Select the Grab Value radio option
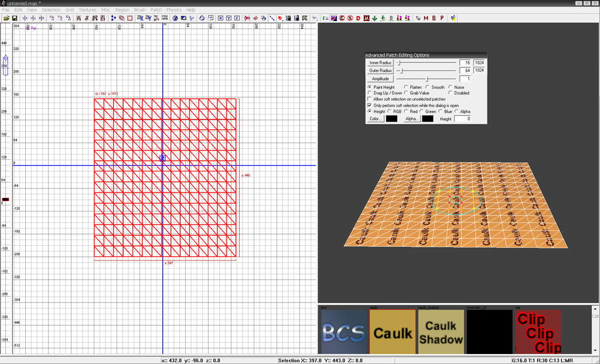The width and height of the screenshot is (600, 364). [406, 93]
